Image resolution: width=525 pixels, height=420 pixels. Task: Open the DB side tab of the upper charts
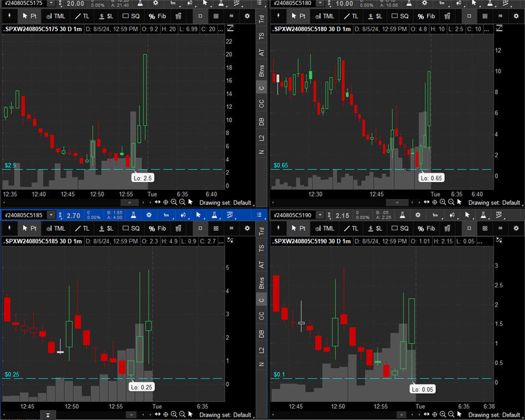point(261,122)
